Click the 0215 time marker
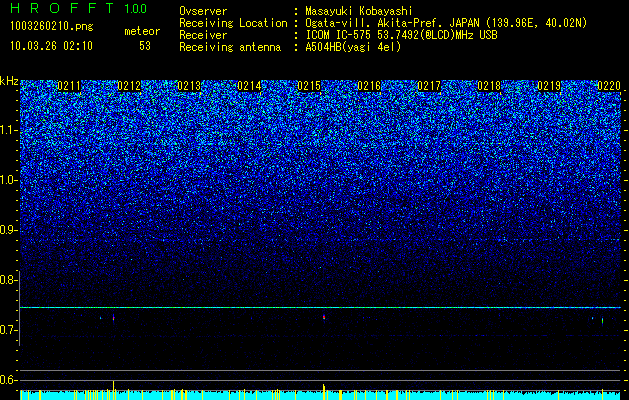This screenshot has height=400, width=629. pos(309,86)
